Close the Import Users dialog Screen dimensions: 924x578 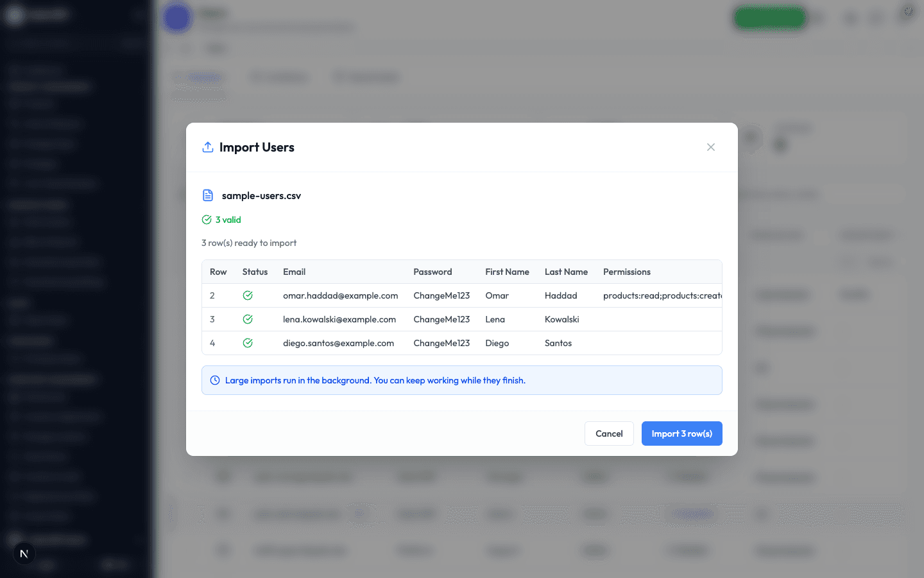711,147
